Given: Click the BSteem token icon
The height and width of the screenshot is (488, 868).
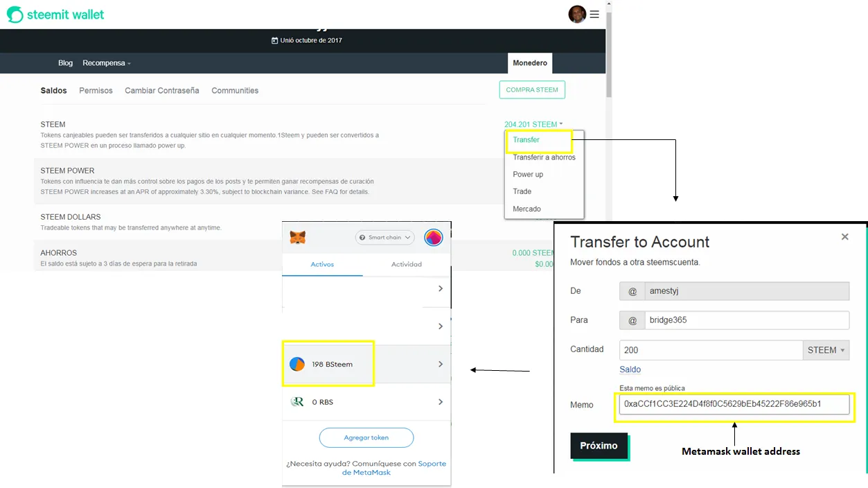Looking at the screenshot, I should pyautogui.click(x=297, y=364).
